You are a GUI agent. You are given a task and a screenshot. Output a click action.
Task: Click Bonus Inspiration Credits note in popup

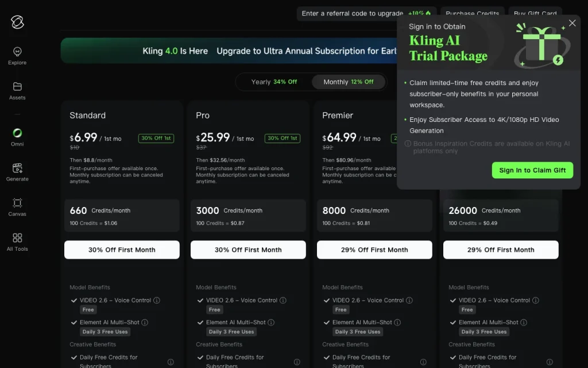click(x=488, y=147)
